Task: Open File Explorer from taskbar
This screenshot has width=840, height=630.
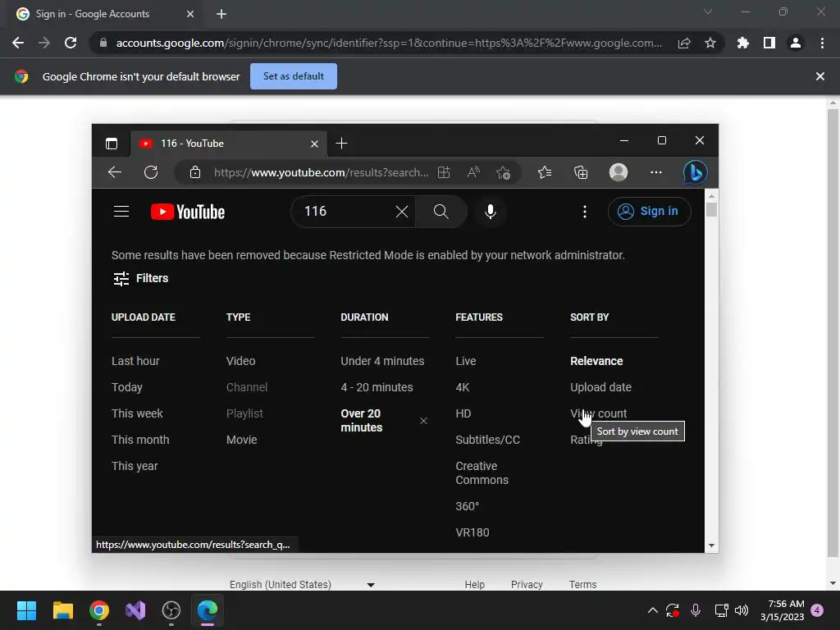Action: (62, 610)
